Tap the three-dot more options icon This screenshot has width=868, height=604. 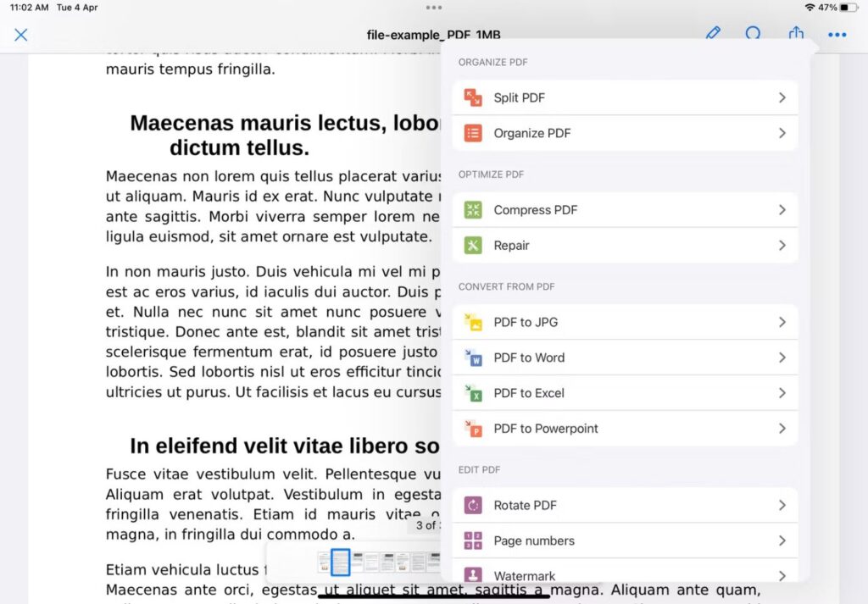tap(837, 35)
